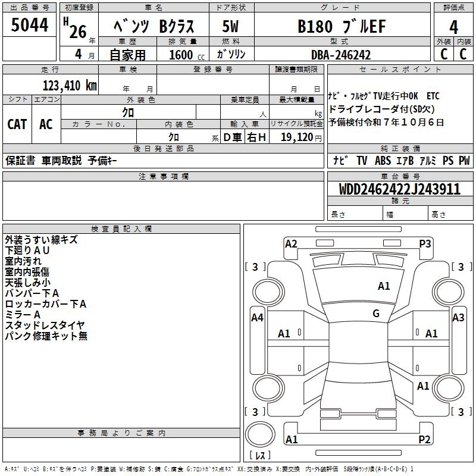The width and height of the screenshot is (476, 476).
Task: Click the chassis number WDD2462422J243911
Action: click(400, 189)
